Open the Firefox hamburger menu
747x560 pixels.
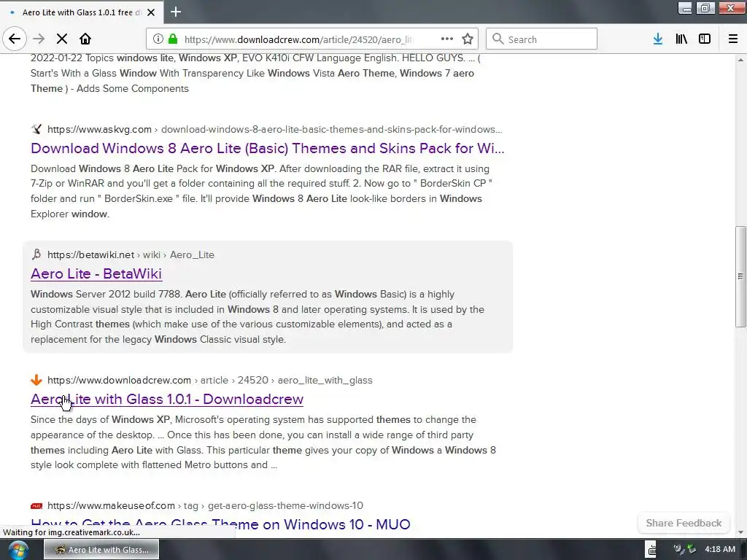click(x=733, y=39)
